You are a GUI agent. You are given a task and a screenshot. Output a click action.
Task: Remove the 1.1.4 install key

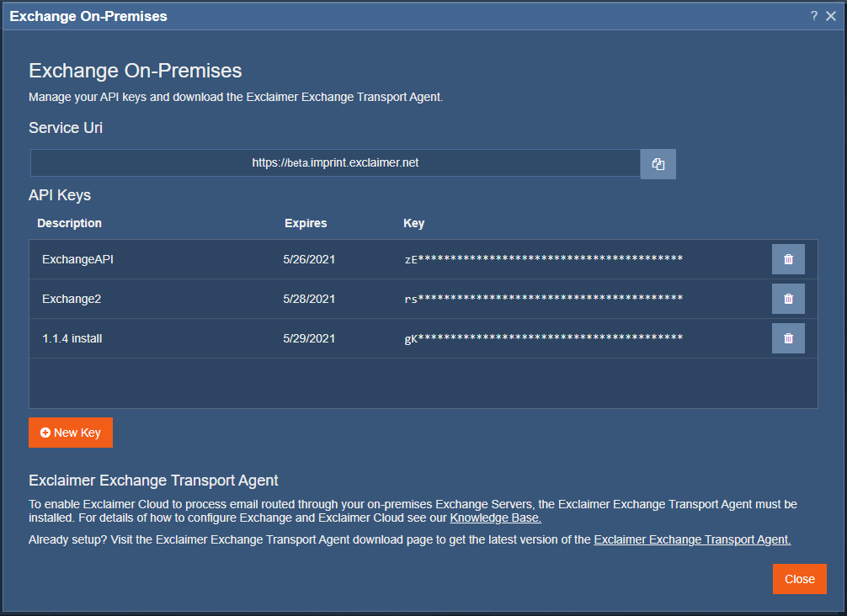tap(788, 338)
